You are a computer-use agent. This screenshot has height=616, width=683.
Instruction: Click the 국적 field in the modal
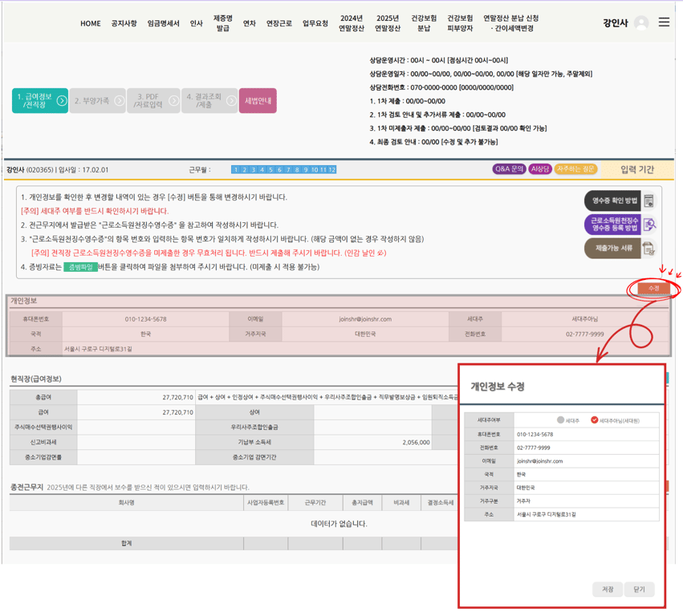point(587,474)
